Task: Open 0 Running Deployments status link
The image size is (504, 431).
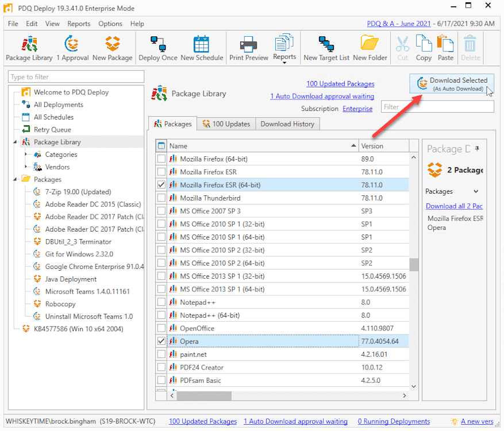Action: (394, 421)
